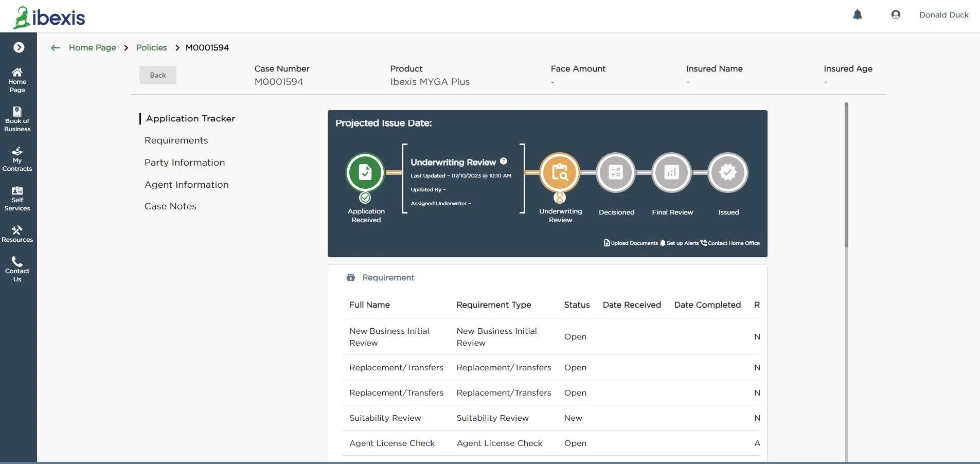Select the Agent License Check name cell

click(x=392, y=443)
